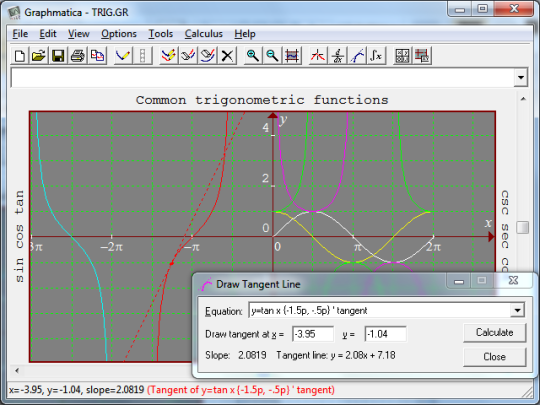Click the tangent y value field
Viewport: 540px width, 405px height.
click(385, 334)
